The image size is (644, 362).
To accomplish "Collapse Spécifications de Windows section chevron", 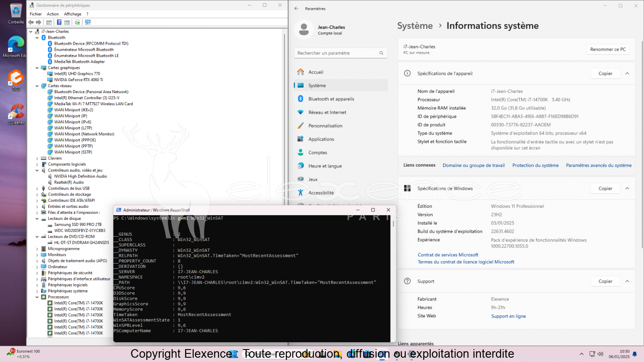I will pyautogui.click(x=627, y=189).
